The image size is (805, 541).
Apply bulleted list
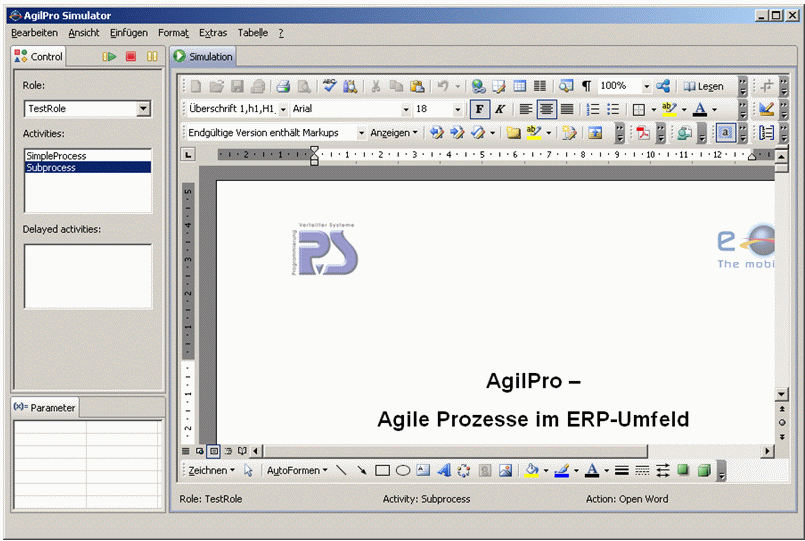tap(613, 109)
